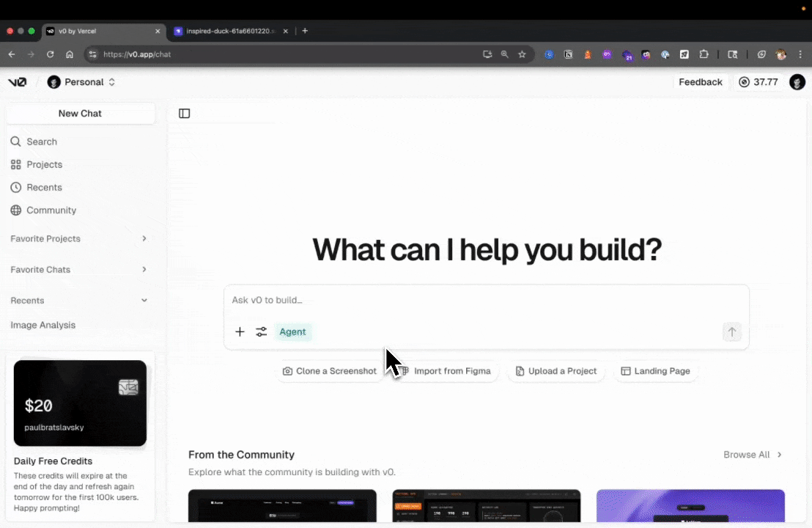Go back in browser history
Viewport: 812px width, 528px height.
[x=12, y=54]
